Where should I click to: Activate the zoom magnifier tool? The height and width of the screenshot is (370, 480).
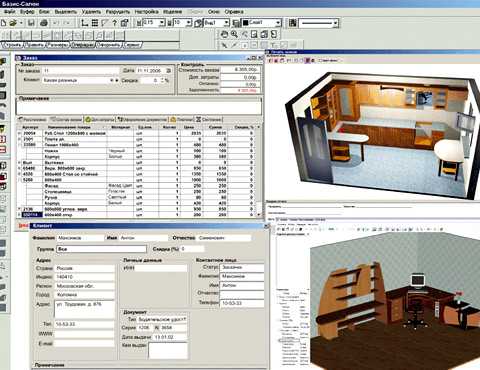234,34
